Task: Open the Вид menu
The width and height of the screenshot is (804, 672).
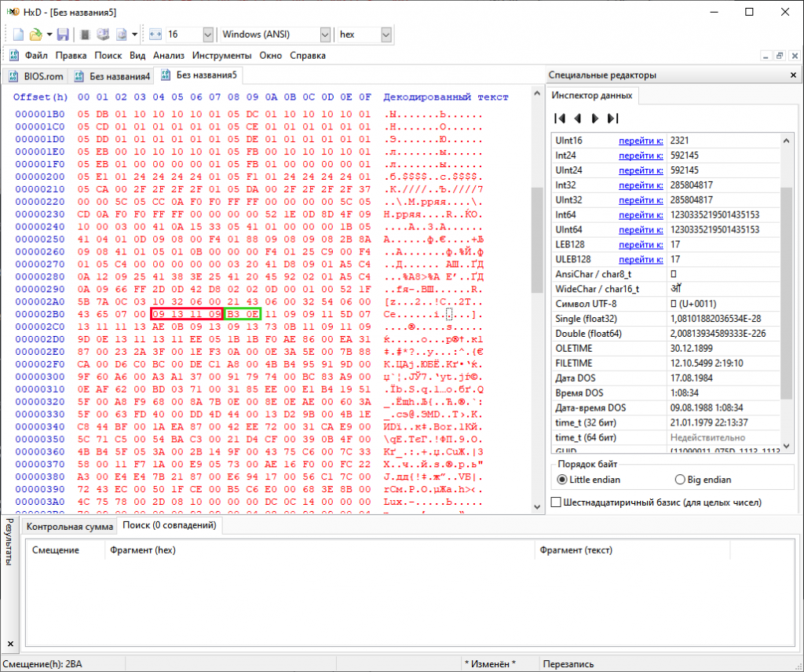Action: [137, 56]
